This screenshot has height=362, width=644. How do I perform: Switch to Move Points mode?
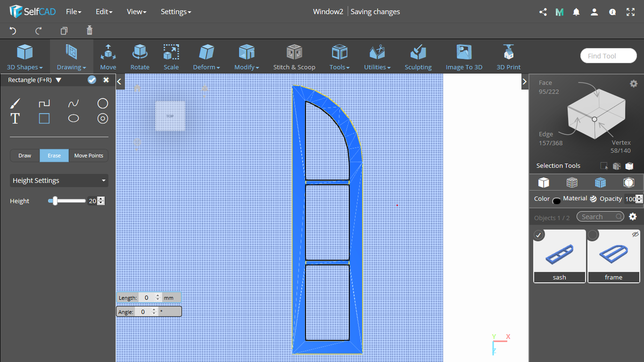(x=89, y=156)
